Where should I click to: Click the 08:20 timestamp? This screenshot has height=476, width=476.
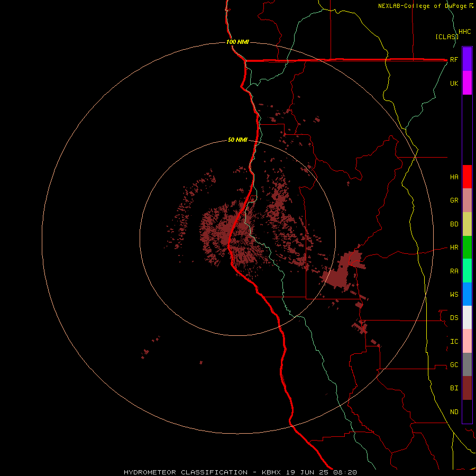(x=345, y=472)
